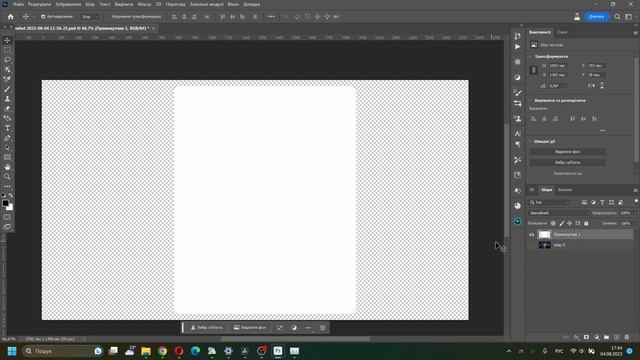Switch to the tab beside Properties tab

coord(562,32)
